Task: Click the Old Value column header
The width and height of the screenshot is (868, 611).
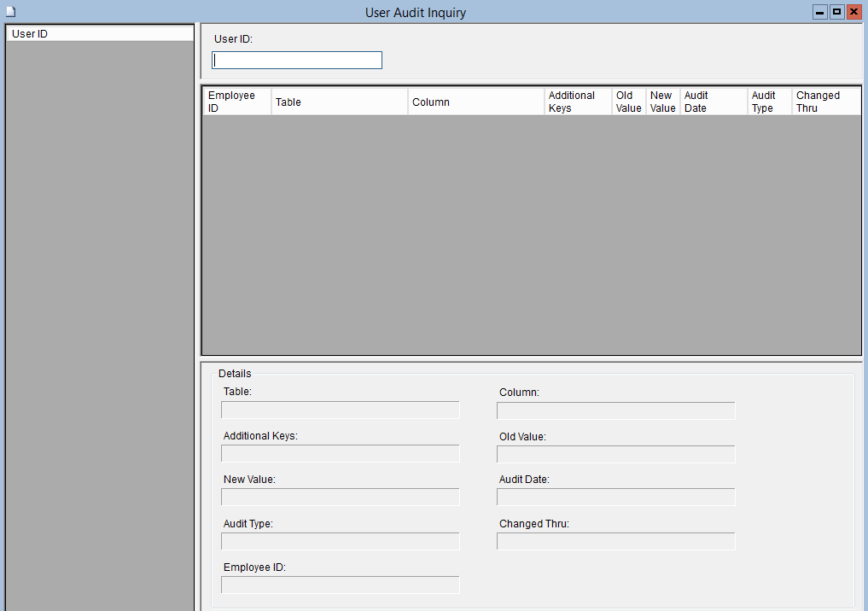Action: point(628,102)
